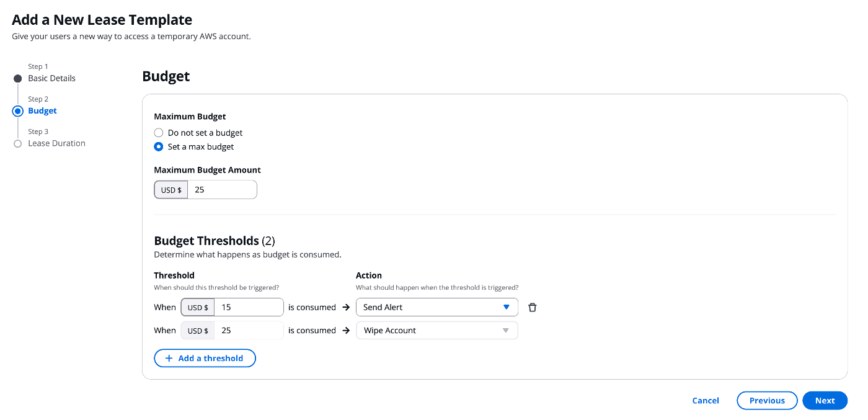Click the arrow icon after first 'is consumed'
Image resolution: width=868 pixels, height=420 pixels.
click(346, 307)
